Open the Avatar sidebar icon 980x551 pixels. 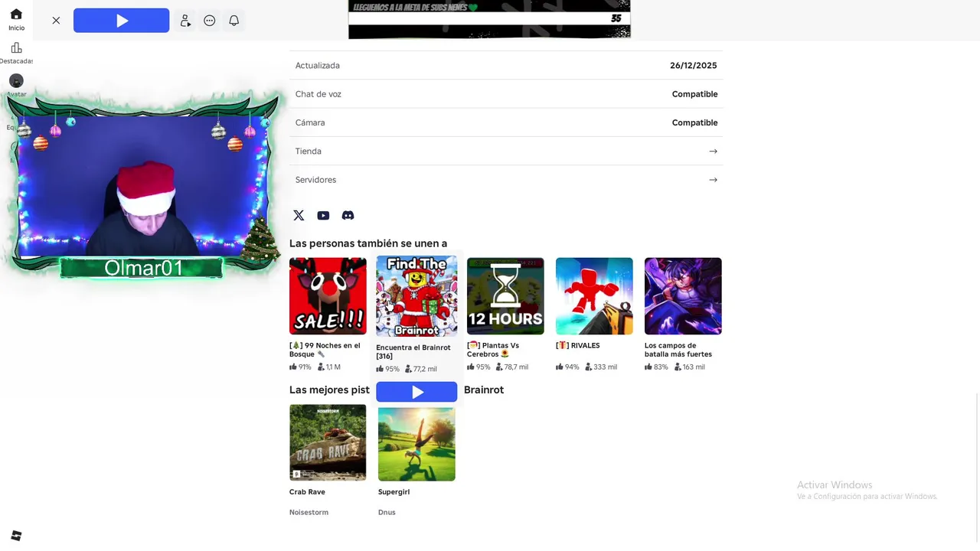tap(16, 80)
